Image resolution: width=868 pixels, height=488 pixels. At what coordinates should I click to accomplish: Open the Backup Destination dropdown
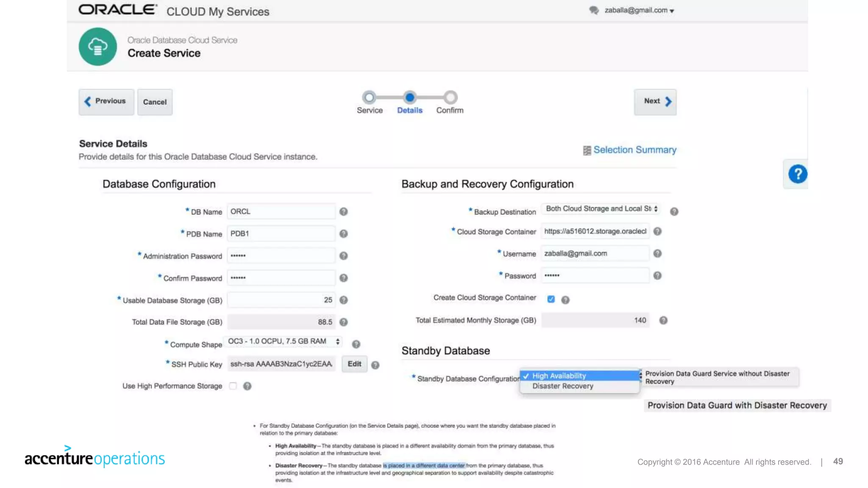tap(601, 209)
